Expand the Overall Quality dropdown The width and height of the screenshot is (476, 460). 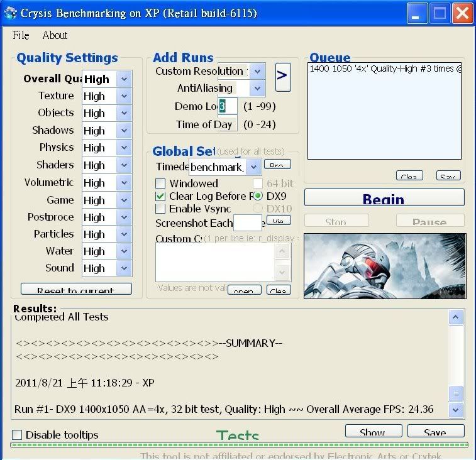(x=124, y=79)
